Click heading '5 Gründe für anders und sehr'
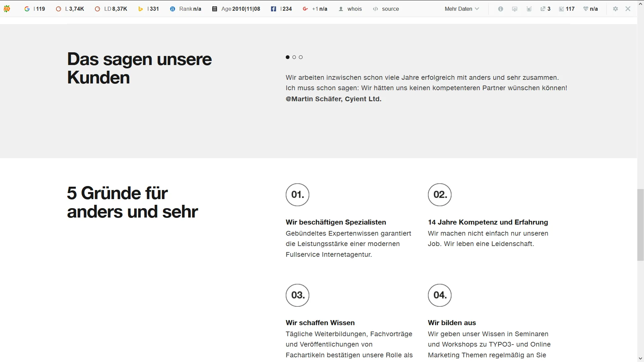This screenshot has width=644, height=362. click(x=132, y=202)
